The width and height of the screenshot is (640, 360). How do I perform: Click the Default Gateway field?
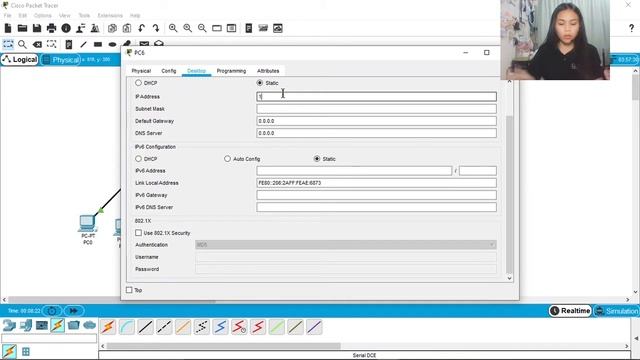[376, 121]
